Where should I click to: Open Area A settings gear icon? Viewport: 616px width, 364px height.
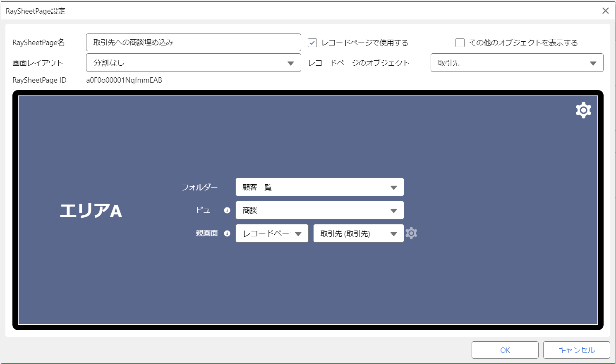(x=583, y=110)
